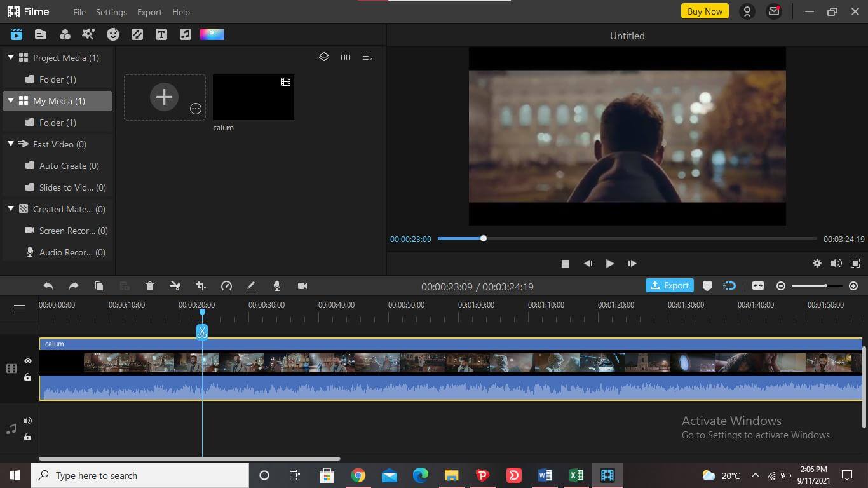Click the import media plus tile
Viewport: 868px width, 488px height.
tap(165, 97)
